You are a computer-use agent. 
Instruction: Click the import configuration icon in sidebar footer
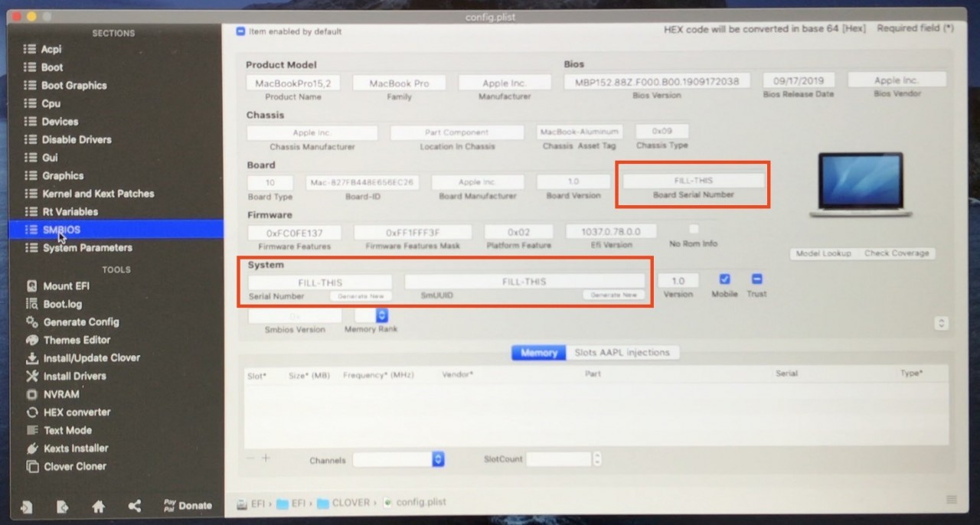[27, 506]
